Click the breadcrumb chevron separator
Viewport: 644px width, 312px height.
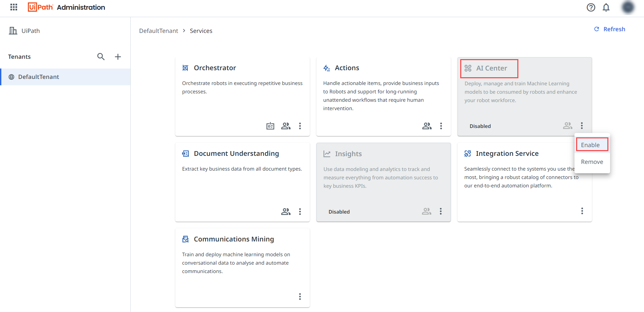pos(184,31)
